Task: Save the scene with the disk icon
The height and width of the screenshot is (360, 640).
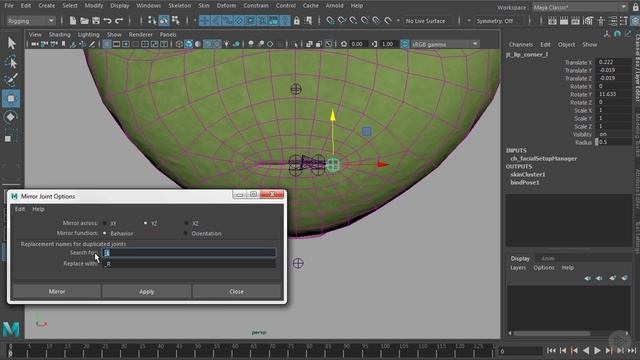Action: (96, 21)
